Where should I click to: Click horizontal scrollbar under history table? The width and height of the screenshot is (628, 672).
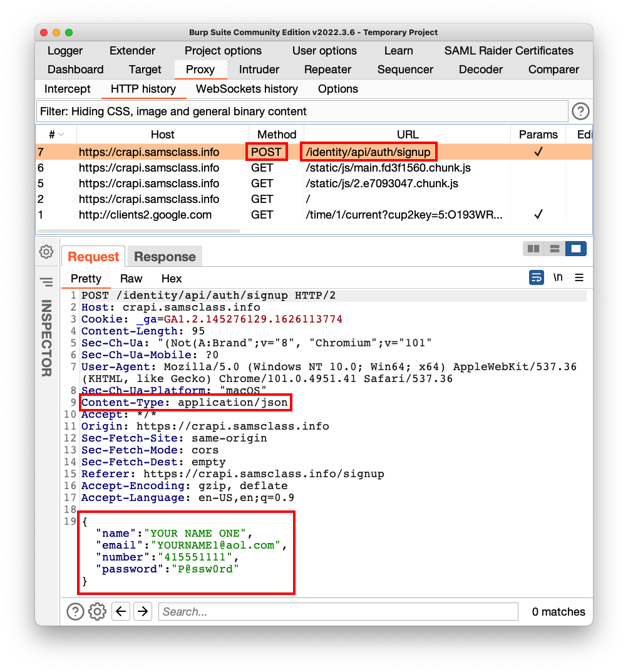click(x=139, y=231)
